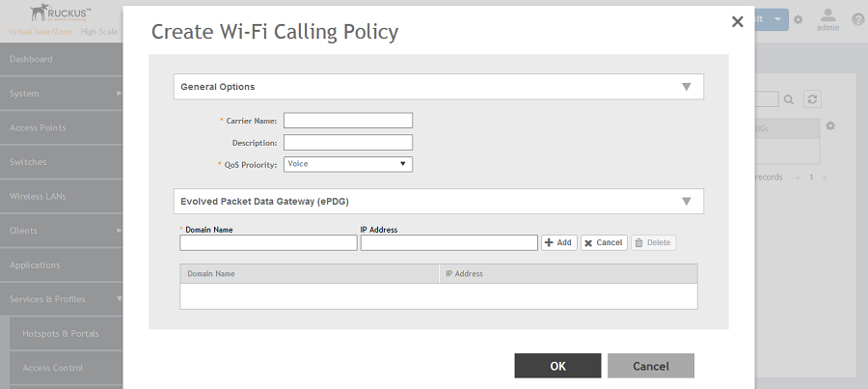Click the search magnifier icon
This screenshot has width=868, height=389.
coord(788,98)
